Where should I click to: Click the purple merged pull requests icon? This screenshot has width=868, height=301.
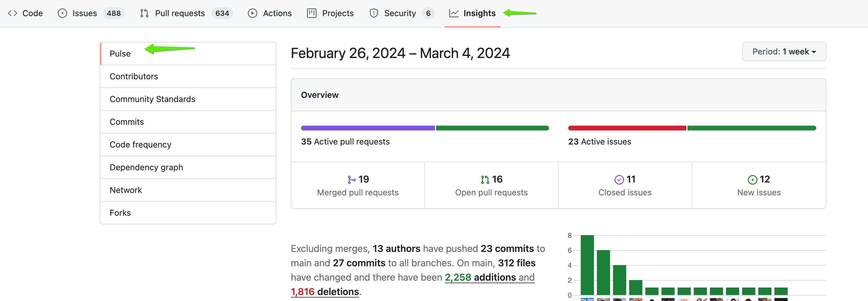(351, 180)
